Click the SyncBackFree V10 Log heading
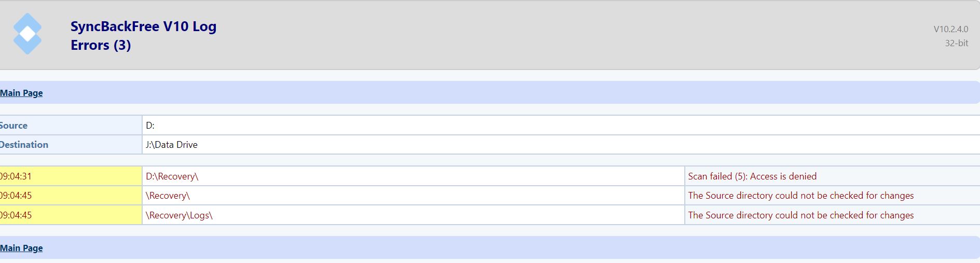The height and width of the screenshot is (263, 980). pos(143,26)
